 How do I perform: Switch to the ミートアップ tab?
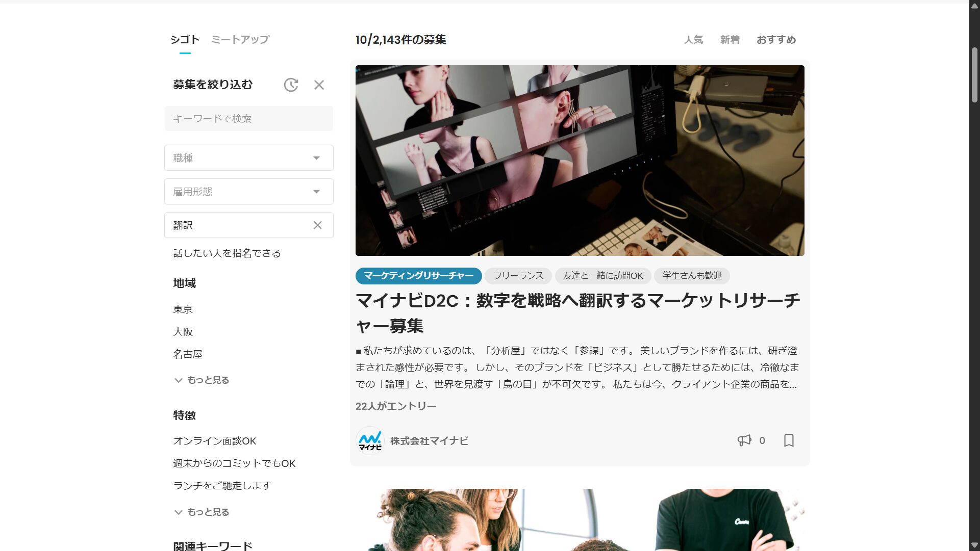240,39
